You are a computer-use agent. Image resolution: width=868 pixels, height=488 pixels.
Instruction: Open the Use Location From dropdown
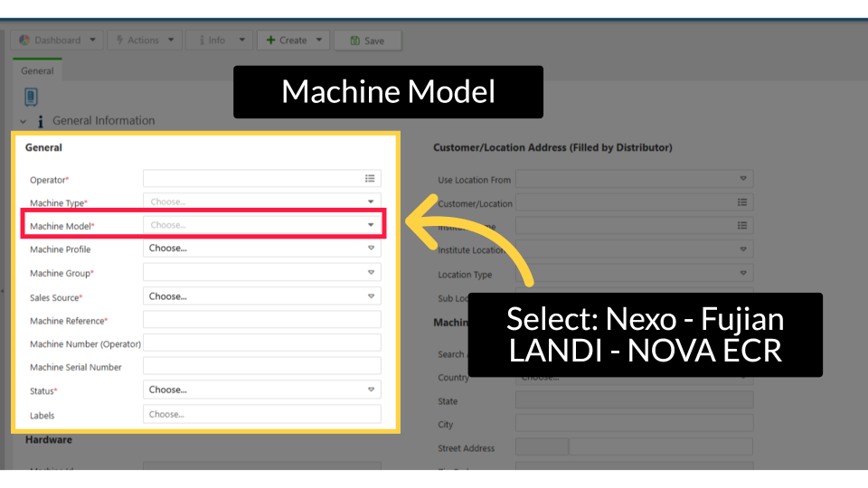click(x=635, y=179)
